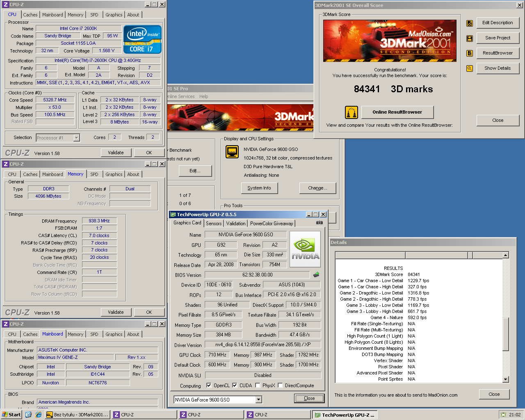525x420 pixels.
Task: Click the BIOS save chip icon in GPU-Z
Action: tap(316, 275)
